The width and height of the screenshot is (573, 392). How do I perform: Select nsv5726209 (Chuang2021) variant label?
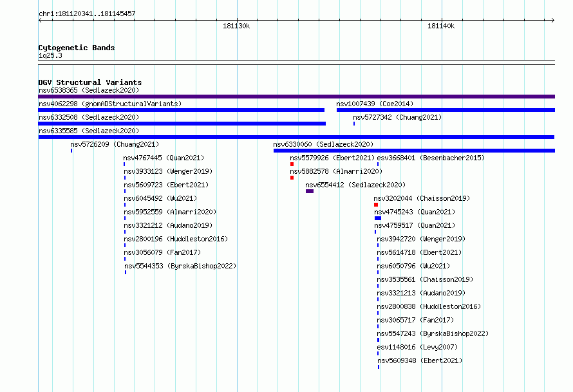point(115,144)
